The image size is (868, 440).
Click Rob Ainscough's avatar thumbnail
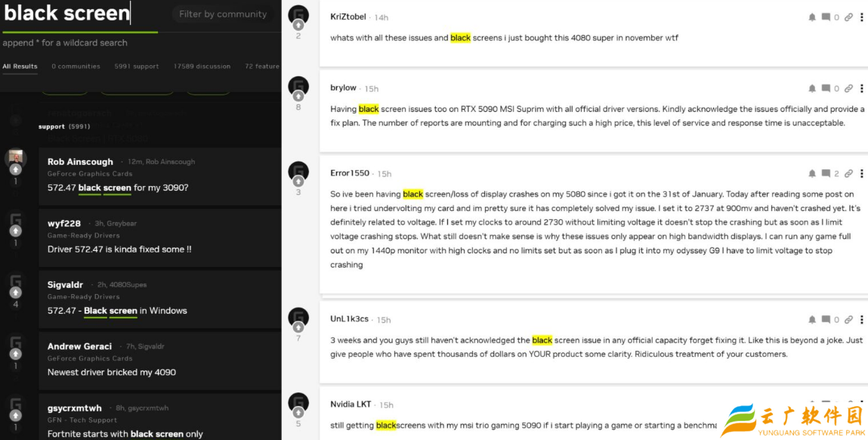click(15, 158)
